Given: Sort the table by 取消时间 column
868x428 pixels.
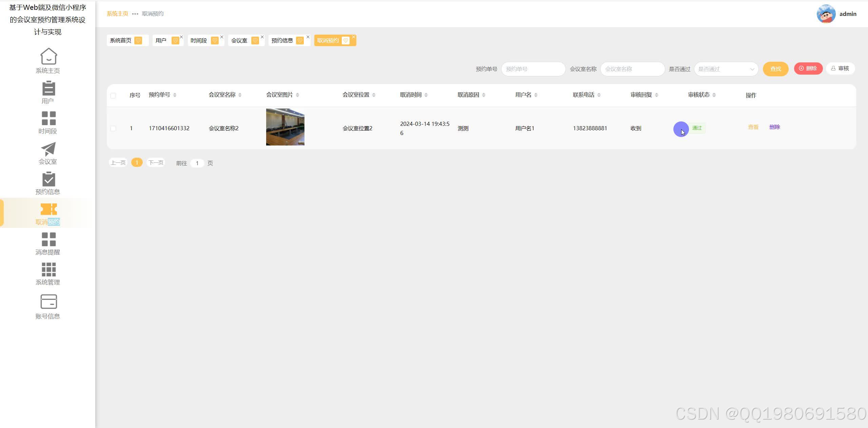Looking at the screenshot, I should coord(426,95).
